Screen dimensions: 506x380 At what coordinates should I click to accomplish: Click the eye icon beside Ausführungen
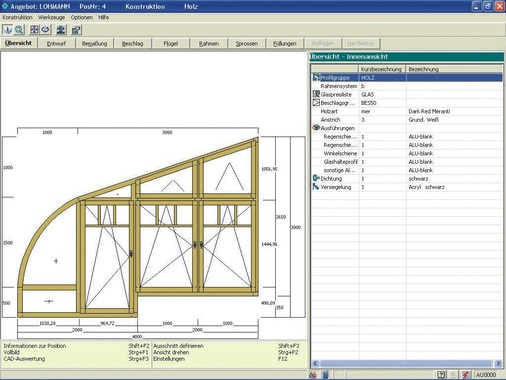[316, 128]
